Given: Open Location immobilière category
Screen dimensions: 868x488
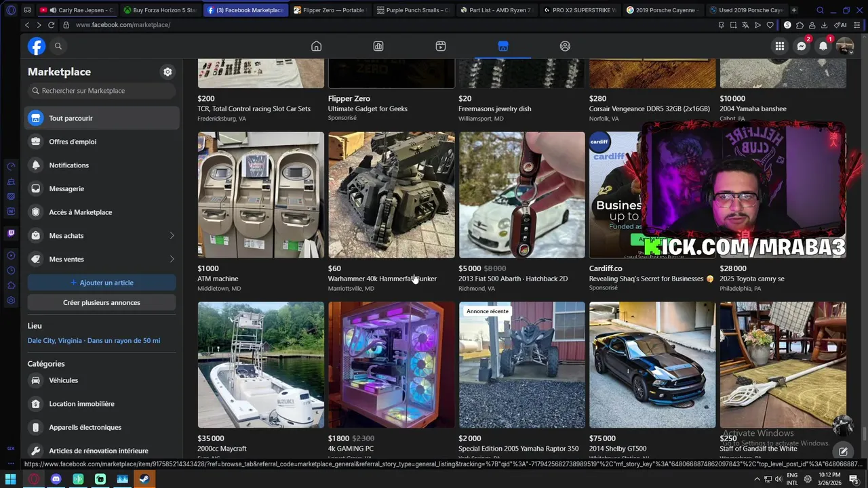Looking at the screenshot, I should (x=102, y=404).
